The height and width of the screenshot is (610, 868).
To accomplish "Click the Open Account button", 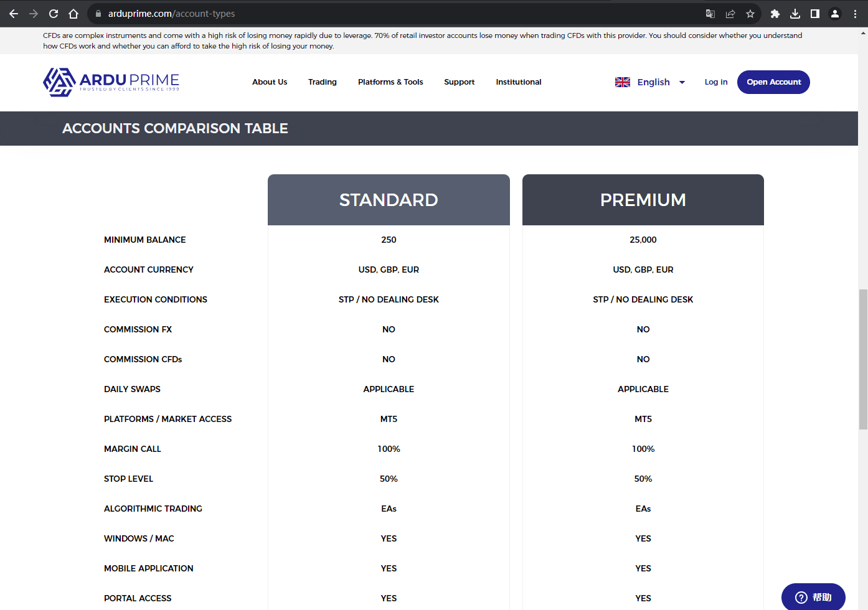I will pyautogui.click(x=773, y=82).
